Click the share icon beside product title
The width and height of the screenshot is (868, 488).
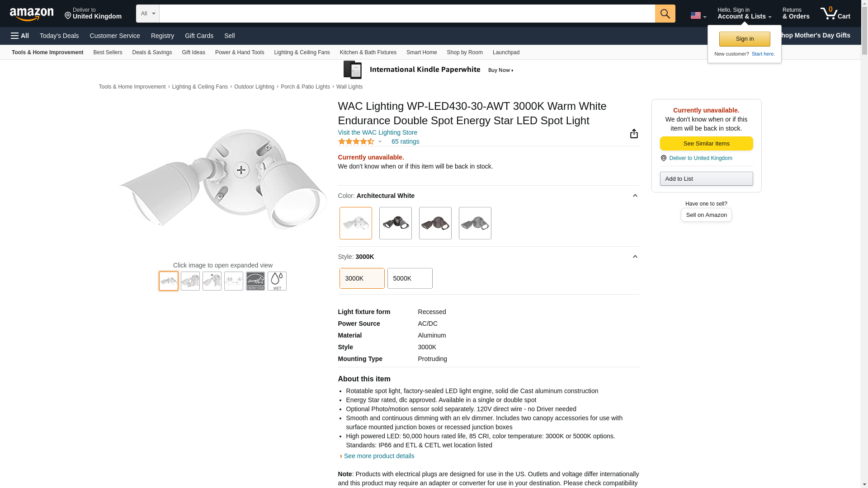tap(634, 133)
